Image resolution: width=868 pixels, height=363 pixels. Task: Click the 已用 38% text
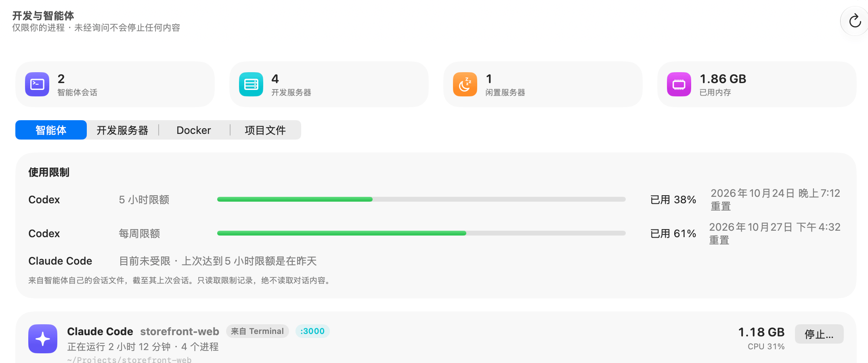(x=673, y=200)
